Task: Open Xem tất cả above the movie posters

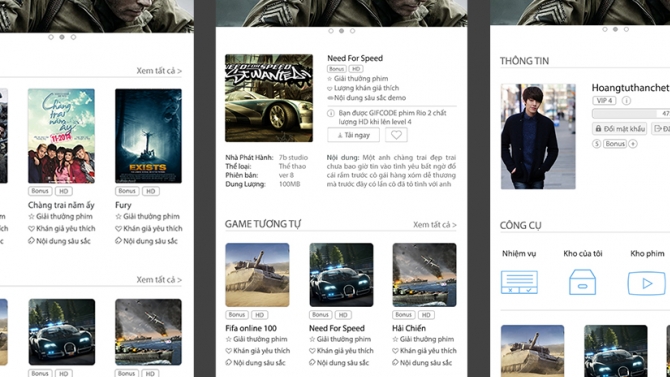Action: pos(159,71)
